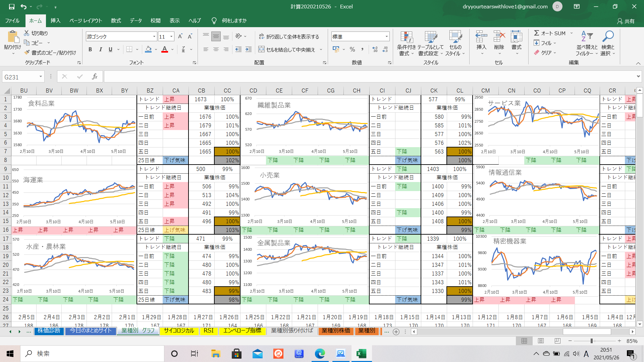Click the Format Painter brush icon
This screenshot has height=362, width=644.
pos(27,53)
